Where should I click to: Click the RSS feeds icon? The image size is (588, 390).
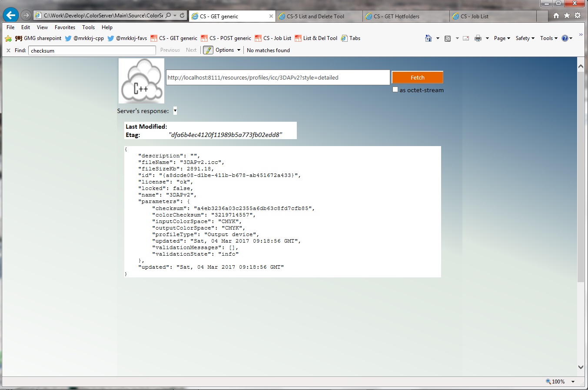[x=448, y=38]
